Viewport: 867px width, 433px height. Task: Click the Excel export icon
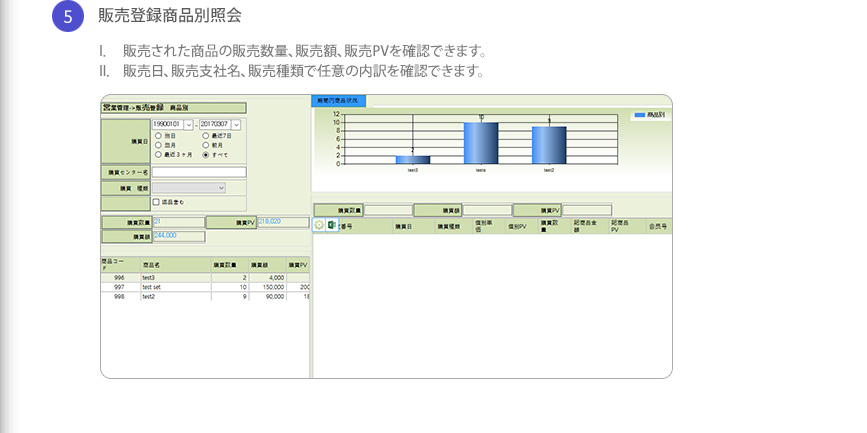pyautogui.click(x=332, y=225)
